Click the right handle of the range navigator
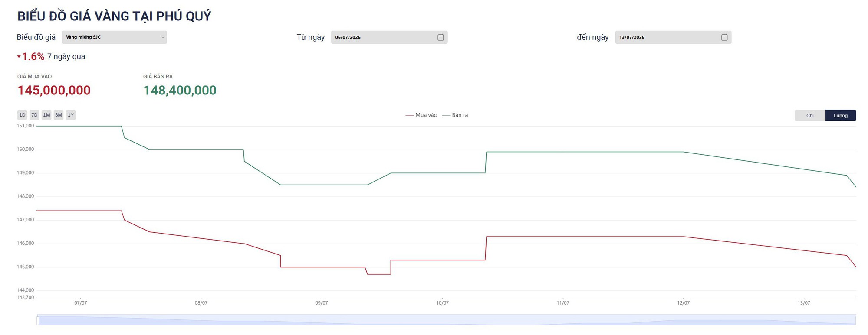Viewport: 868px width, 335px height. [x=855, y=320]
